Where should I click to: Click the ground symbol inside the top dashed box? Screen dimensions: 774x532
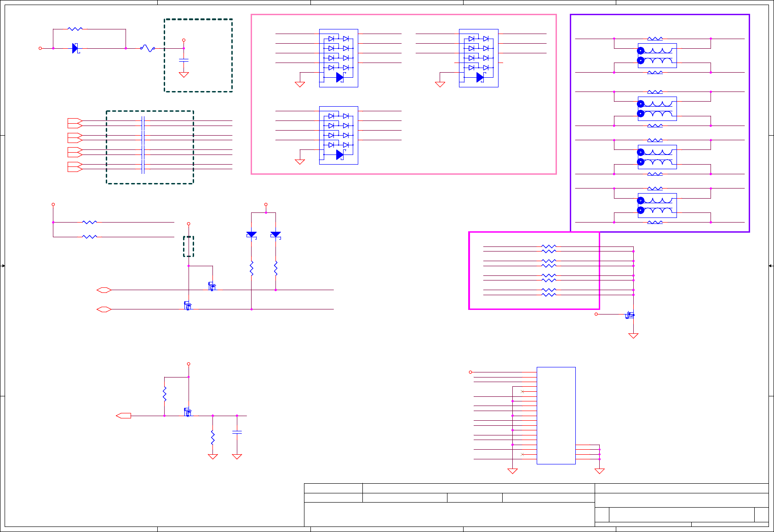pos(183,74)
